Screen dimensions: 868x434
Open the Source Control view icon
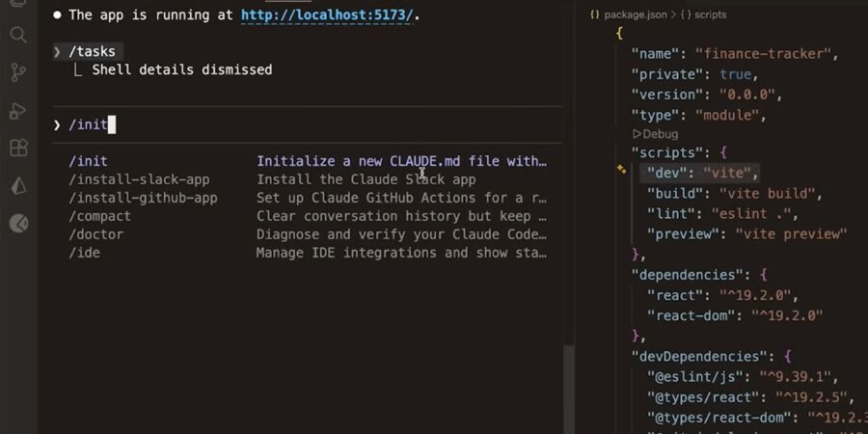click(18, 72)
